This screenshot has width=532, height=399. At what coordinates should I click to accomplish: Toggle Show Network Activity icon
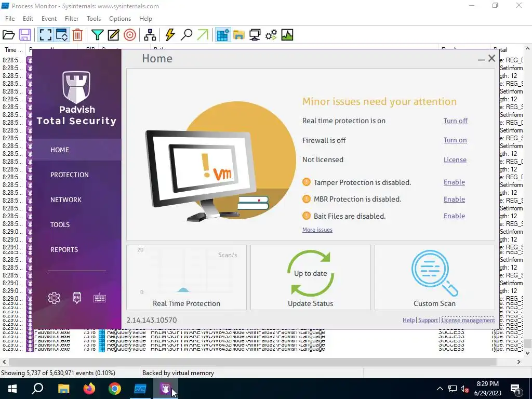point(255,35)
